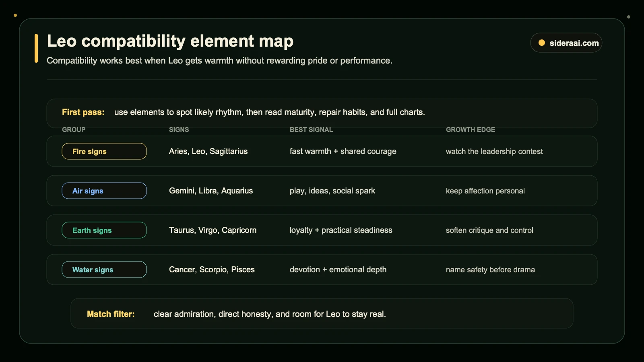The image size is (644, 362).
Task: Click 'Cancer, Scorpio, Pisces' cell
Action: tap(212, 269)
